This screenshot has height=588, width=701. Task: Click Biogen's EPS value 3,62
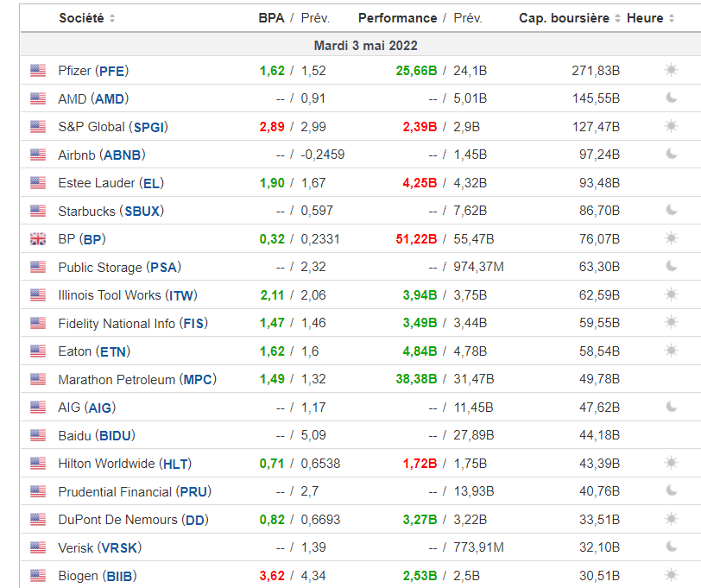coord(272,576)
